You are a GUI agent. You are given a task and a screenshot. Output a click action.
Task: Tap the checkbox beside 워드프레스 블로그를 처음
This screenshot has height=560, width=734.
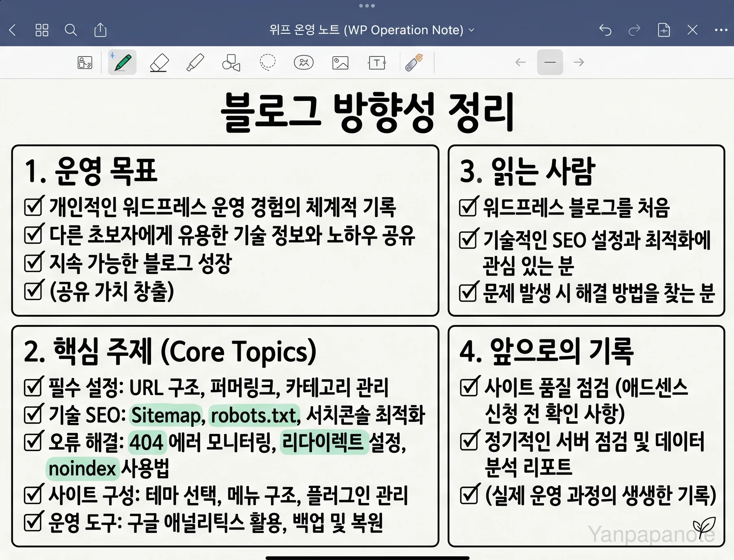click(468, 206)
